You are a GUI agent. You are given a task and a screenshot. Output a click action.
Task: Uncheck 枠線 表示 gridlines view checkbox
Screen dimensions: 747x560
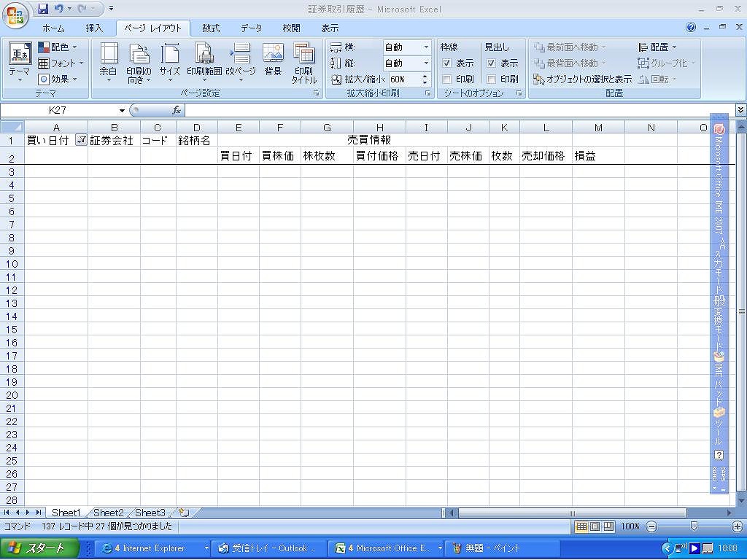click(x=447, y=63)
